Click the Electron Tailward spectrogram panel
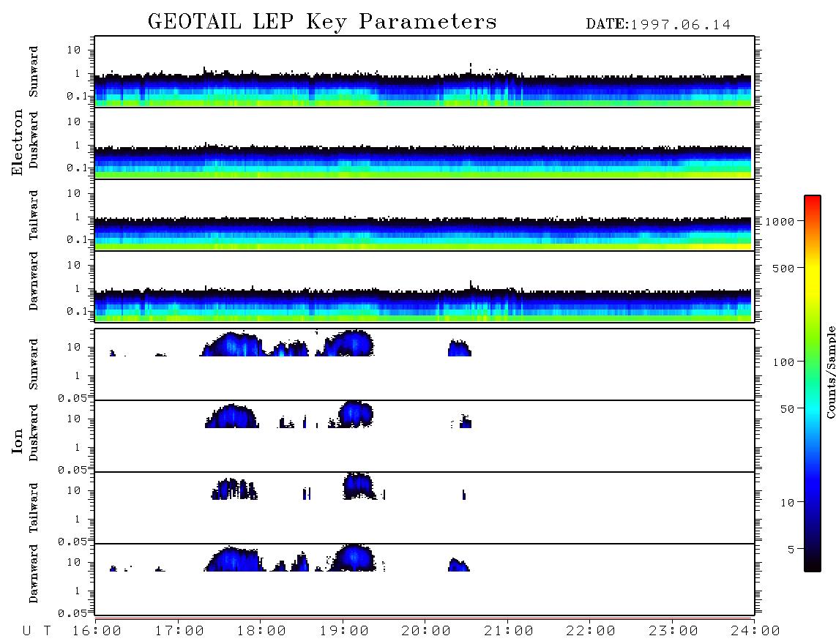 point(425,215)
